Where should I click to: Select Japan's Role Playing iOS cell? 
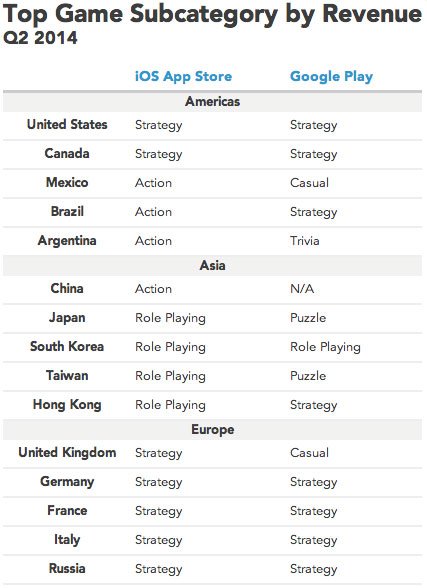[x=170, y=318]
